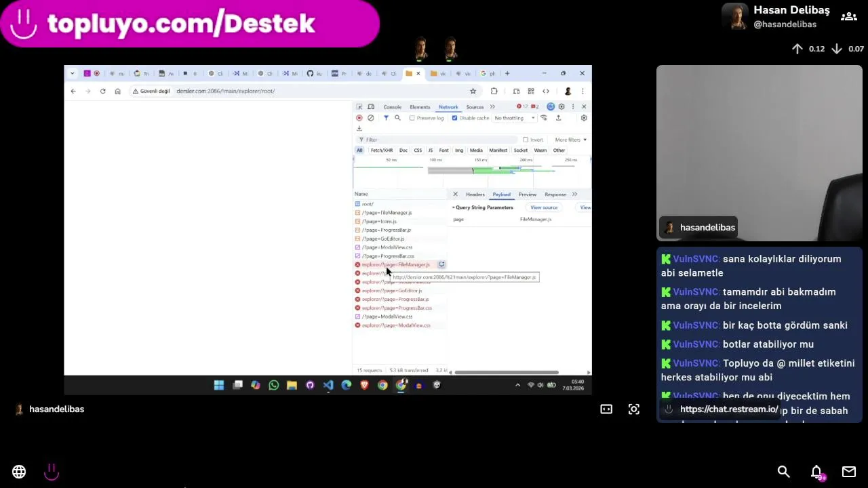868x488 pixels.
Task: Close the request details pane with the X
Action: pyautogui.click(x=456, y=195)
